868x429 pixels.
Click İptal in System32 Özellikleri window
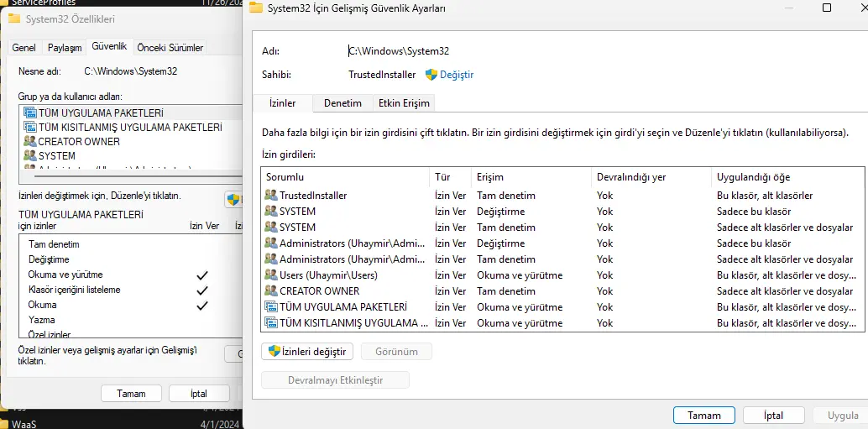199,394
